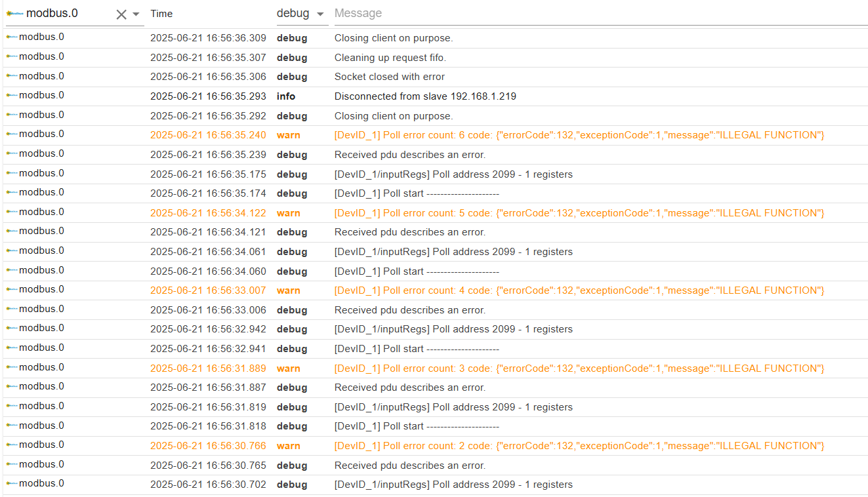Click adapter icon on Poll error count 2 row

click(12, 445)
